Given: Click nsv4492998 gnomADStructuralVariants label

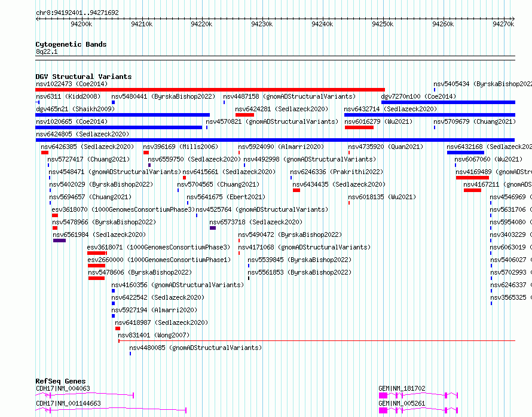Looking at the screenshot, I should click(x=310, y=159).
